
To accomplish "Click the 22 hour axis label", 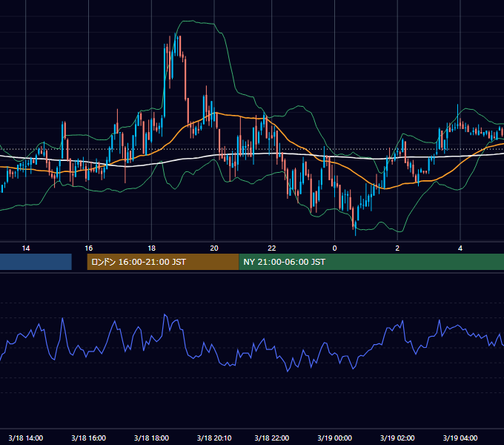I will pyautogui.click(x=272, y=248).
